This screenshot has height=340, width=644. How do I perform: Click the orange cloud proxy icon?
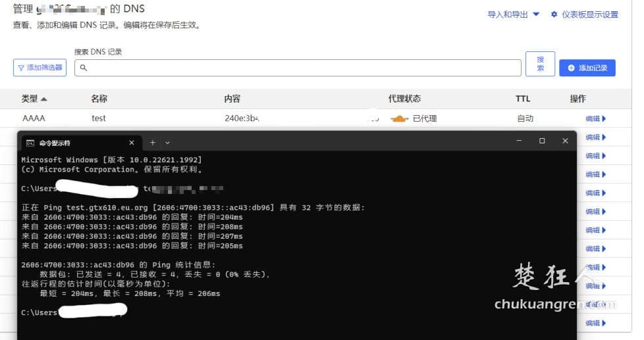pyautogui.click(x=399, y=118)
